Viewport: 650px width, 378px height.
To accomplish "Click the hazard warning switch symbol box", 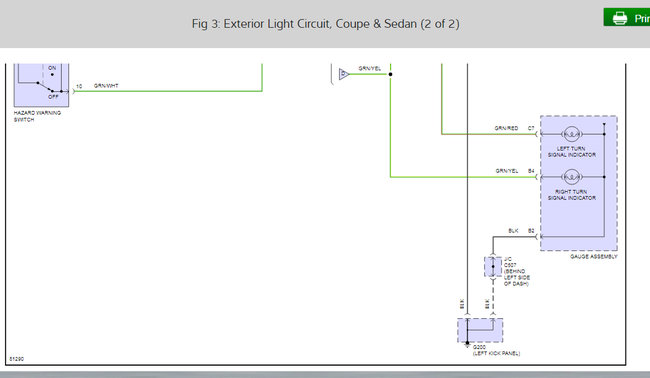I will click(x=41, y=85).
